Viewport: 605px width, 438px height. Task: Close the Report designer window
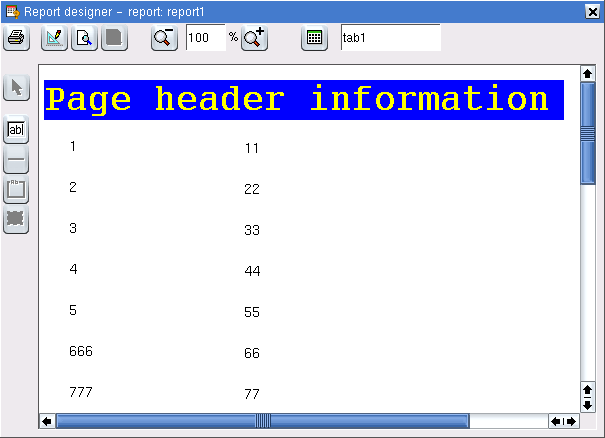pos(593,11)
